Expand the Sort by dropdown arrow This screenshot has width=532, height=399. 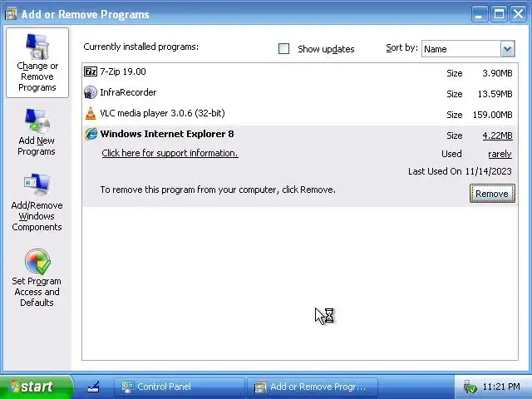[x=507, y=49]
